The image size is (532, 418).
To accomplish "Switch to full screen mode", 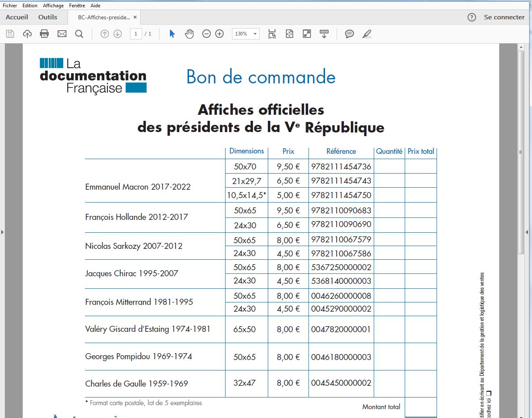I will (307, 34).
